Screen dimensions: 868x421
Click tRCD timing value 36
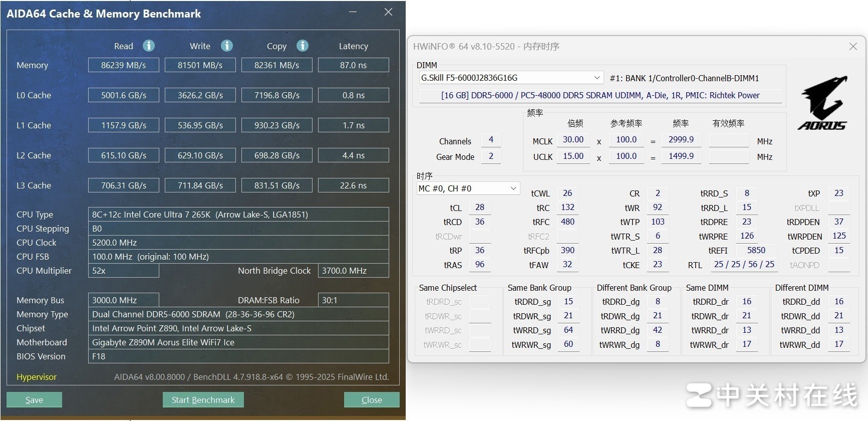tap(480, 222)
